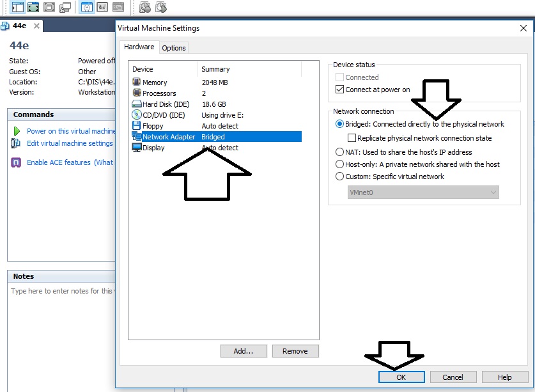Select the NAT network connection option

(x=339, y=152)
